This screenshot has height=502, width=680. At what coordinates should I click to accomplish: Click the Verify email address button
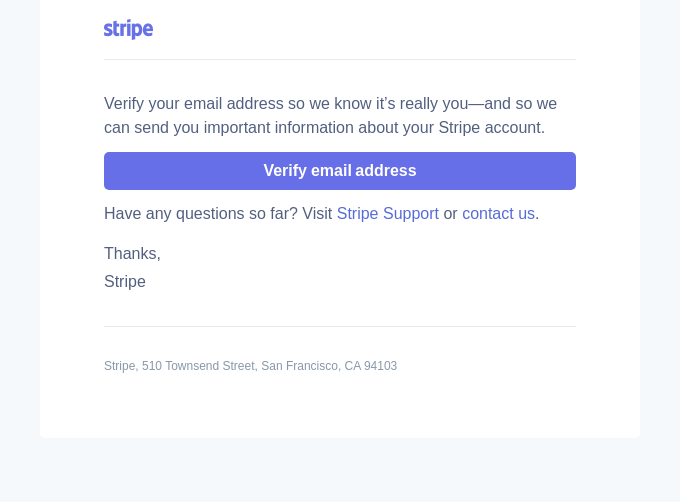click(x=340, y=171)
